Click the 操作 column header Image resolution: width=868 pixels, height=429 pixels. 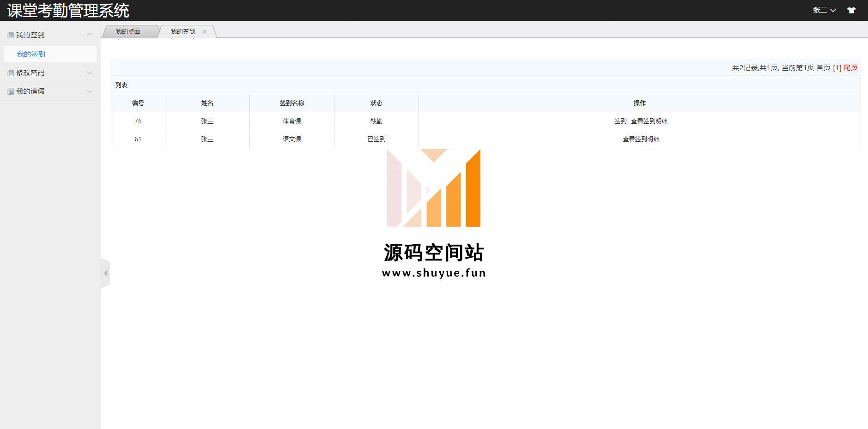(x=640, y=103)
